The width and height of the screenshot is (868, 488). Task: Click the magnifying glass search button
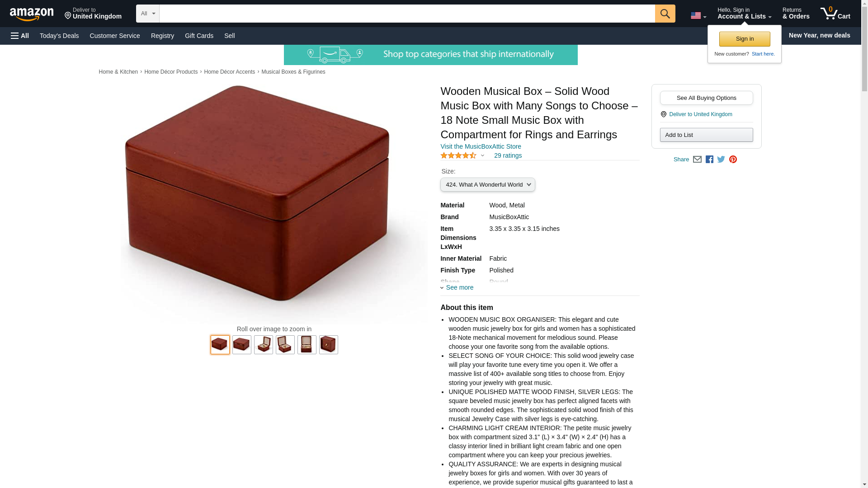665,14
